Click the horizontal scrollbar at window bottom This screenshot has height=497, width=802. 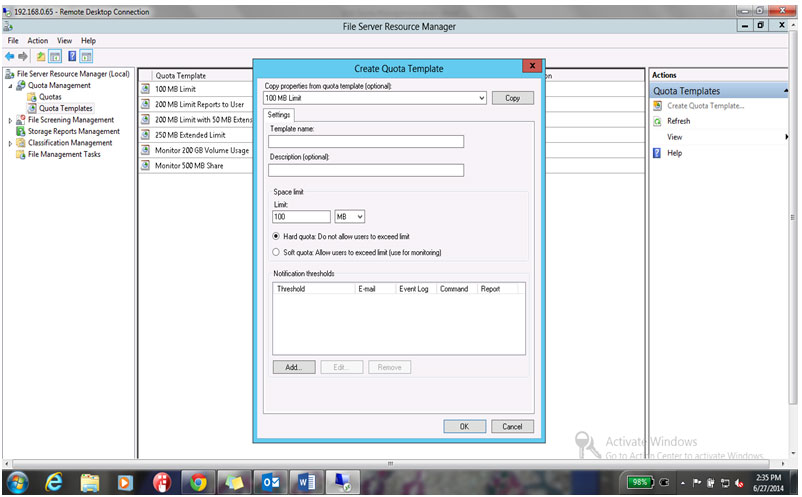click(390, 464)
